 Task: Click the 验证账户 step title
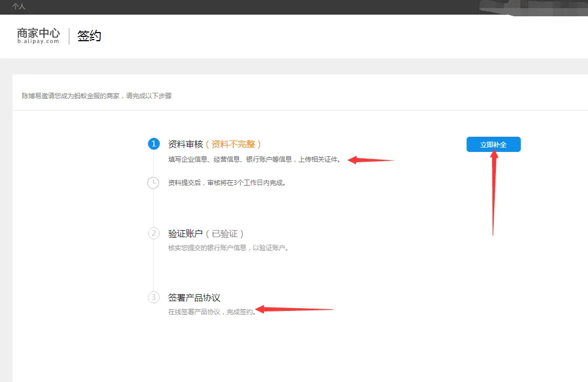pyautogui.click(x=186, y=233)
